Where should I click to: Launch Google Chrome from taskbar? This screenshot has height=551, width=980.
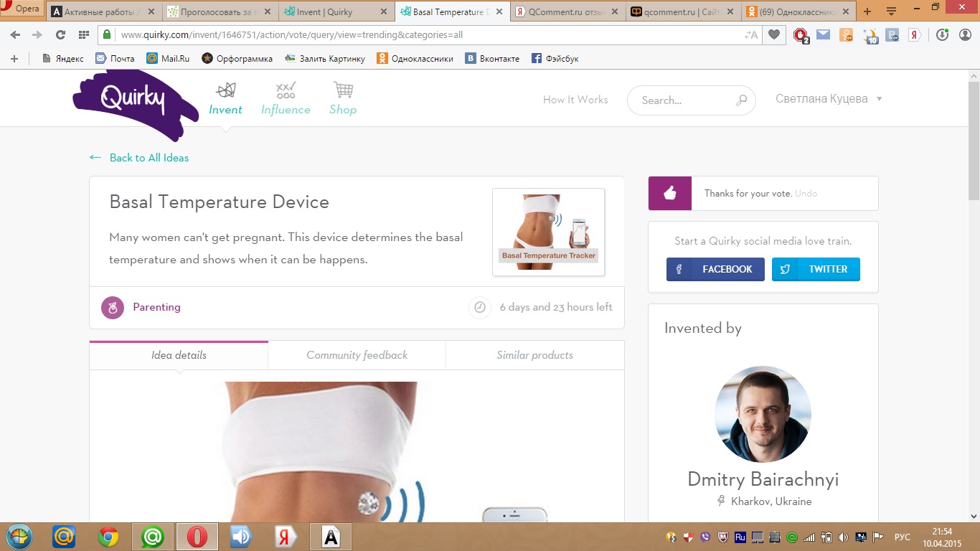click(x=108, y=537)
